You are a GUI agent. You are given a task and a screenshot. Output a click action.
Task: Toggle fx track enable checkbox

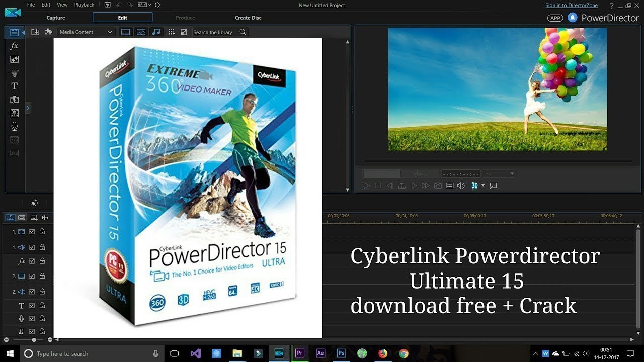32,261
